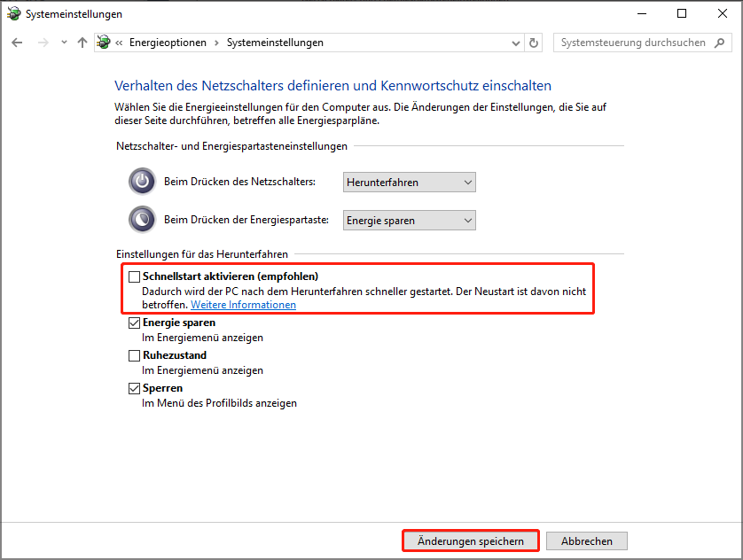Image resolution: width=743 pixels, height=560 pixels.
Task: Click the up-one-level arrow
Action: 82,42
